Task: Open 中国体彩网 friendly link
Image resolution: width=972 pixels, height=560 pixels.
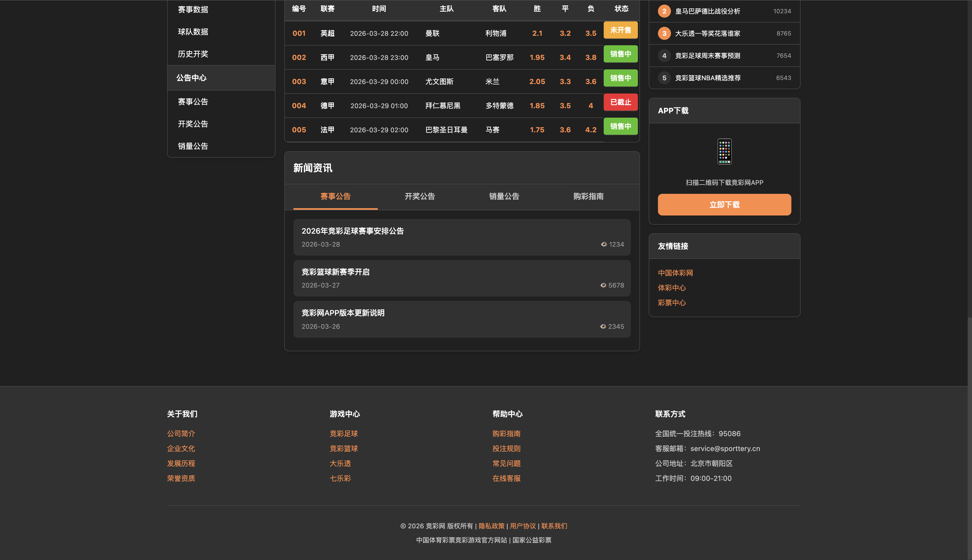Action: 675,273
